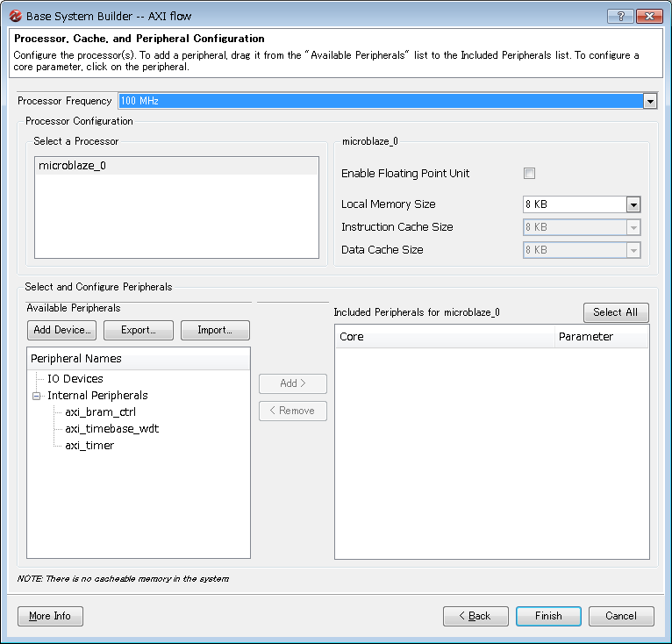672x644 pixels.
Task: Collapse the Internal Peripherals tree node
Action: (x=37, y=396)
